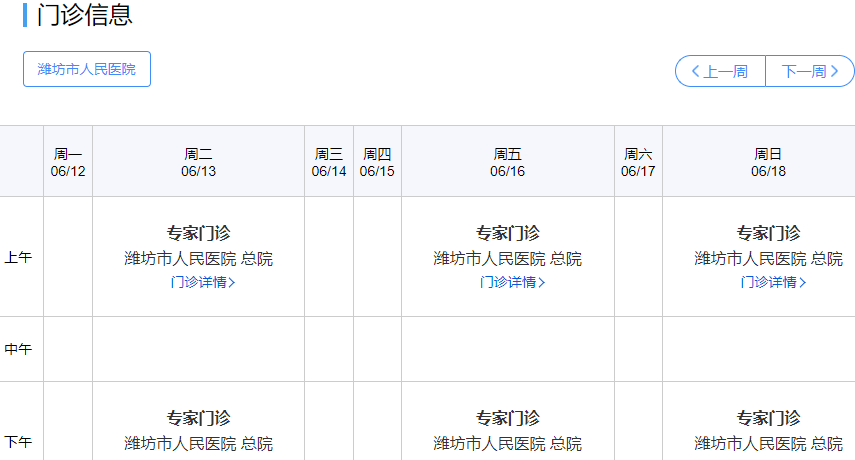Select the 周四 06/15 column header
The width and height of the screenshot is (855, 460).
(377, 162)
